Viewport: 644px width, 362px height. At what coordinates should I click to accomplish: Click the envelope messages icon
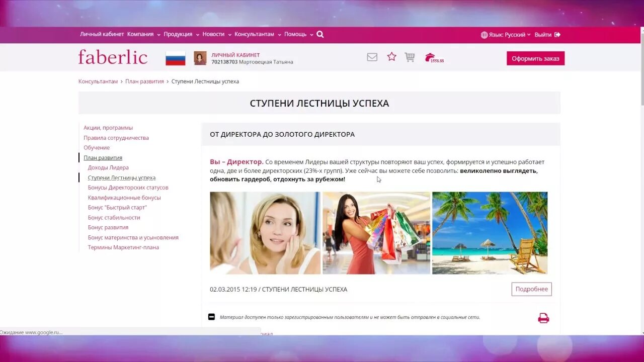click(372, 57)
